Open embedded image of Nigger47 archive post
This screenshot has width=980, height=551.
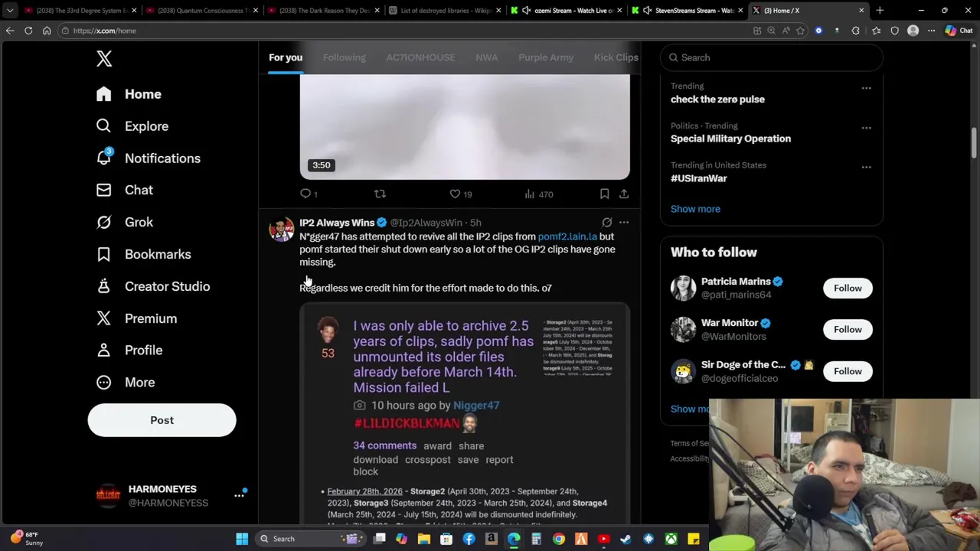465,414
